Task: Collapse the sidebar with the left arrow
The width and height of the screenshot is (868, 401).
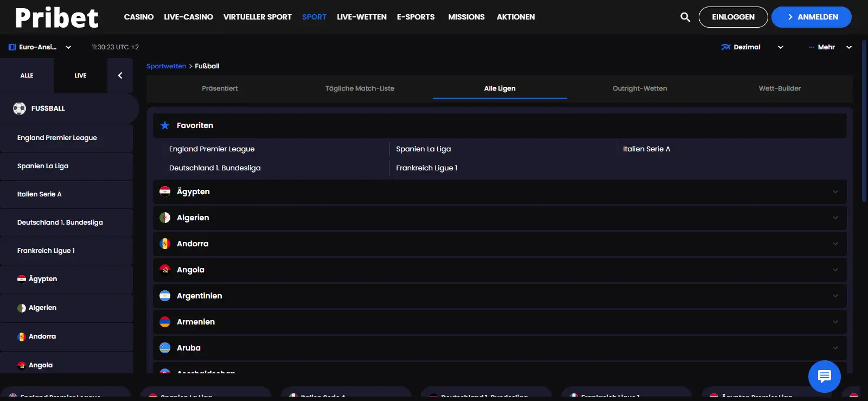Action: (x=120, y=75)
